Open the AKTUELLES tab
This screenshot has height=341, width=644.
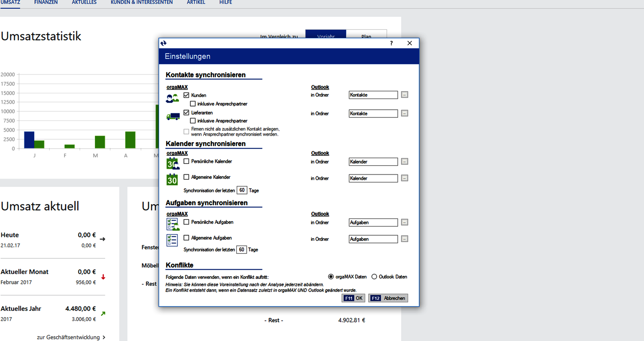click(84, 3)
